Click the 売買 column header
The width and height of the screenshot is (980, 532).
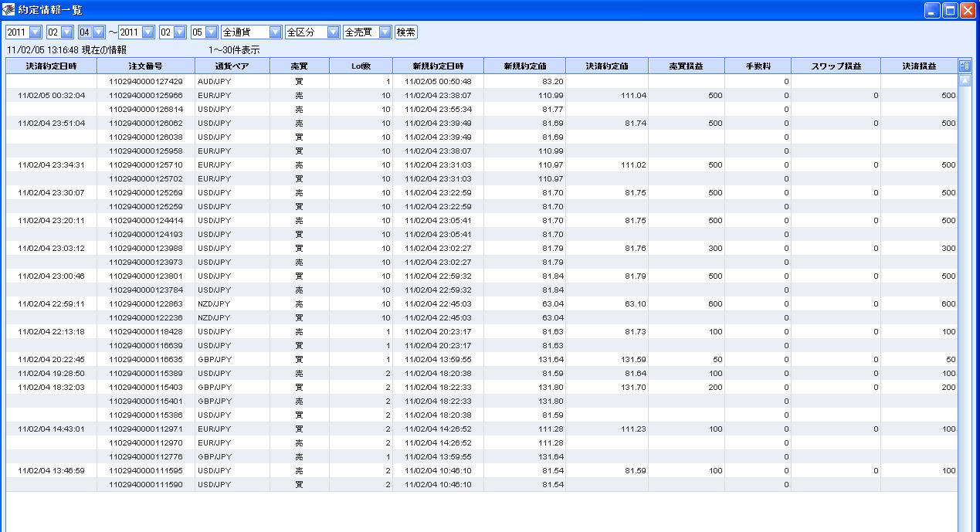tap(300, 66)
